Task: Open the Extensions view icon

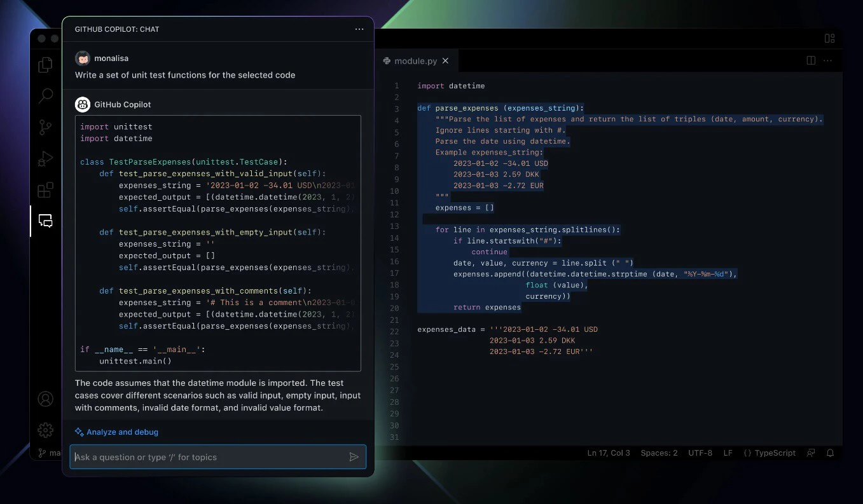Action: click(x=45, y=189)
